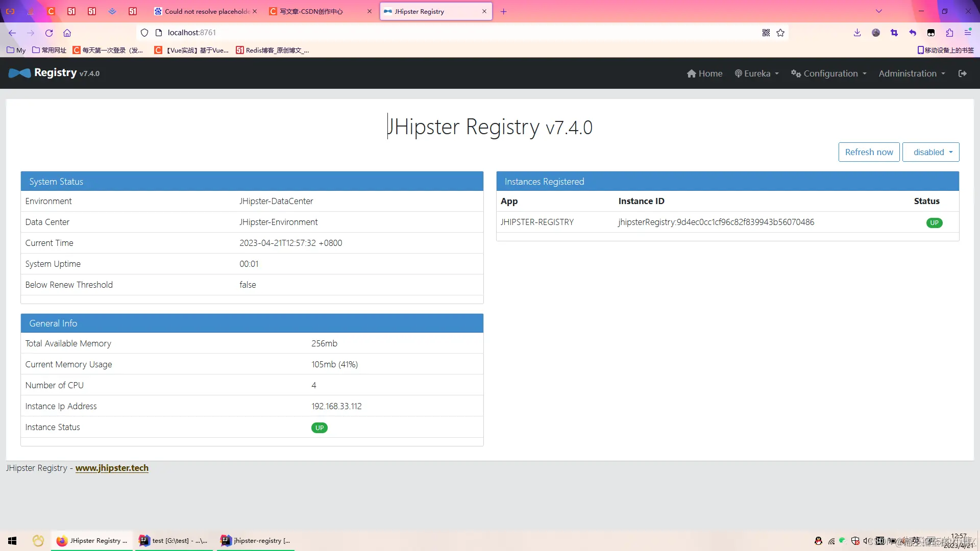
Task: Click the Windows Start button
Action: (12, 540)
